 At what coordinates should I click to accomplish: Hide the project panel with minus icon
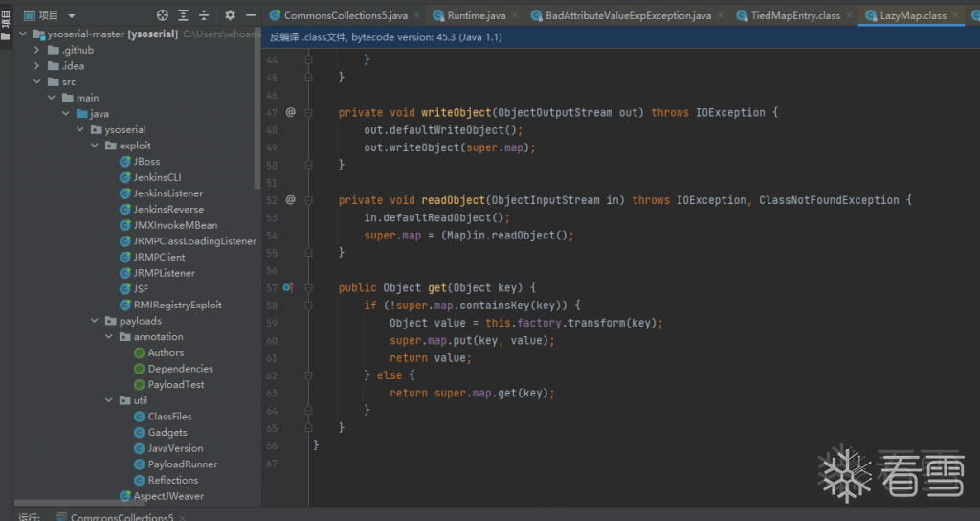(251, 15)
